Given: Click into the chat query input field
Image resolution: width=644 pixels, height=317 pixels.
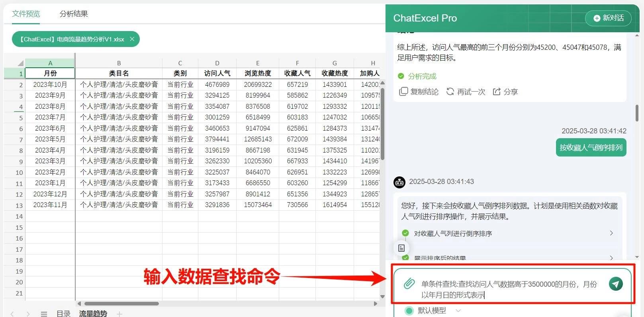Looking at the screenshot, I should point(510,289).
